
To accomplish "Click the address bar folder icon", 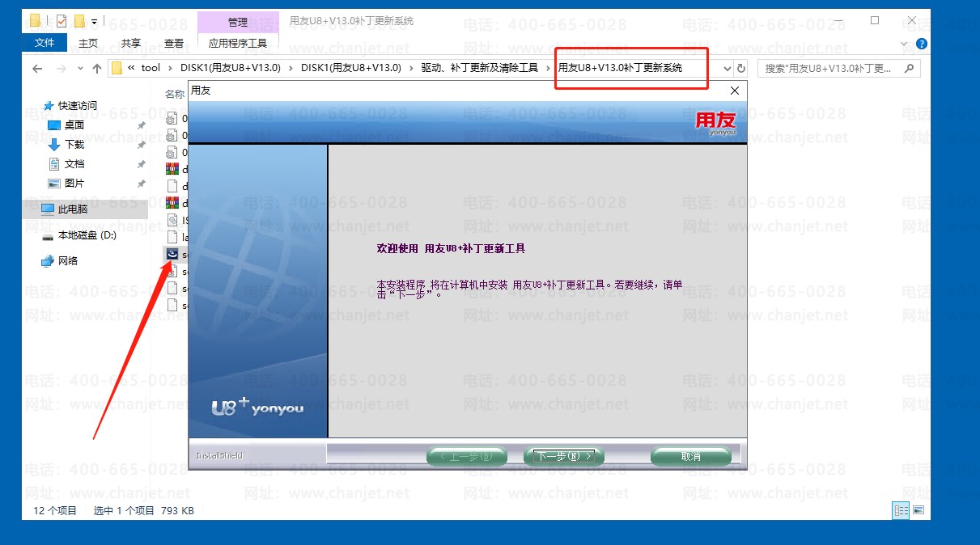I will (117, 68).
